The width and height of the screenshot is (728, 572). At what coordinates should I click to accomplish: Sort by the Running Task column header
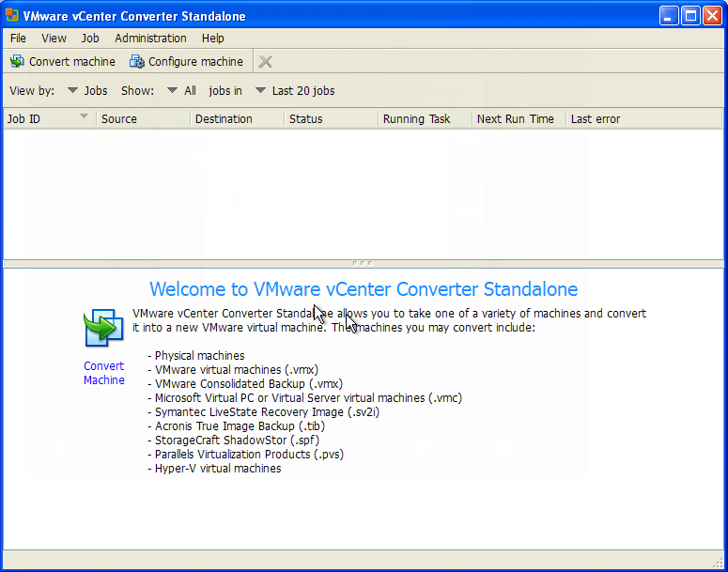point(425,119)
